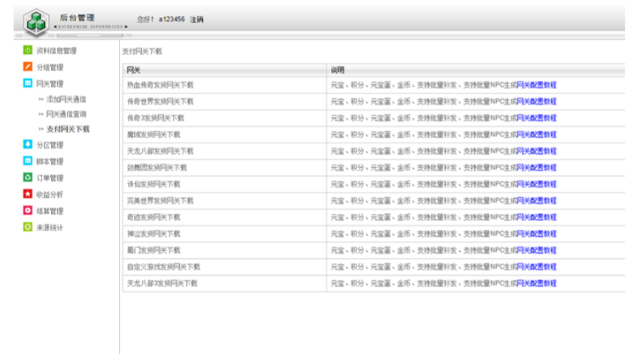Open 添加网关通信 submenu item

click(x=65, y=99)
